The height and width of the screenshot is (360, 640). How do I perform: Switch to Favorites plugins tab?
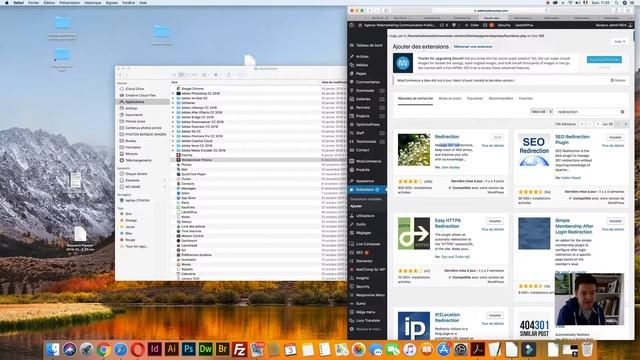[x=526, y=98]
